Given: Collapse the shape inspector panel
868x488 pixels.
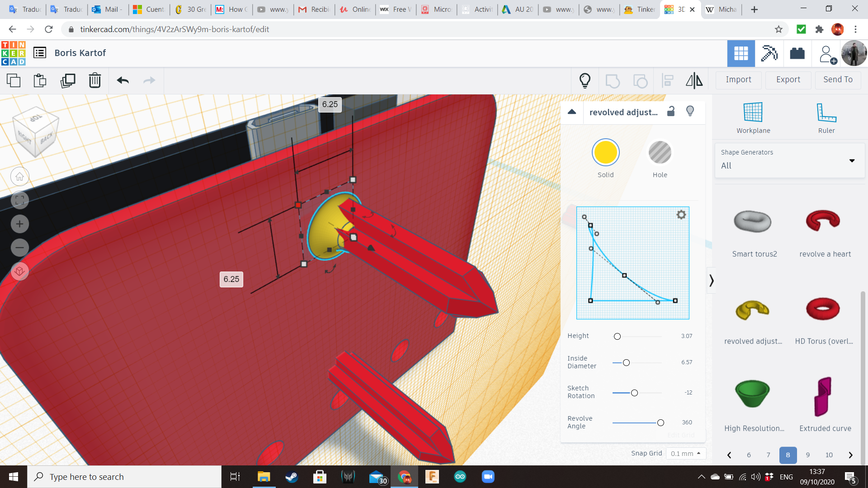Looking at the screenshot, I should [571, 112].
